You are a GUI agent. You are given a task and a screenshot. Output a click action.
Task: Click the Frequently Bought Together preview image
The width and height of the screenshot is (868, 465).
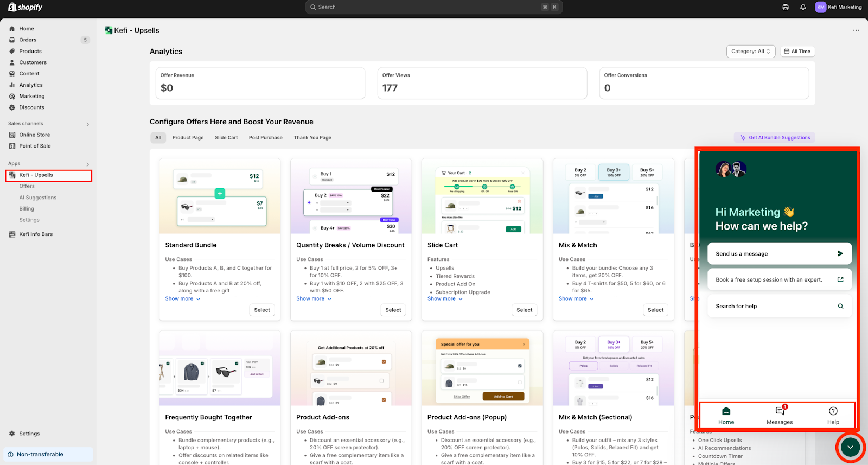point(220,368)
